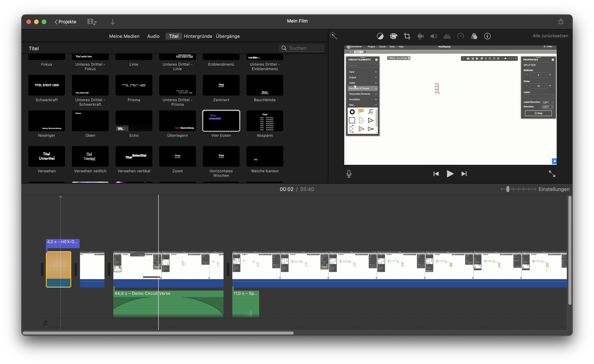
Task: Skip to next clip in viewer
Action: click(464, 174)
